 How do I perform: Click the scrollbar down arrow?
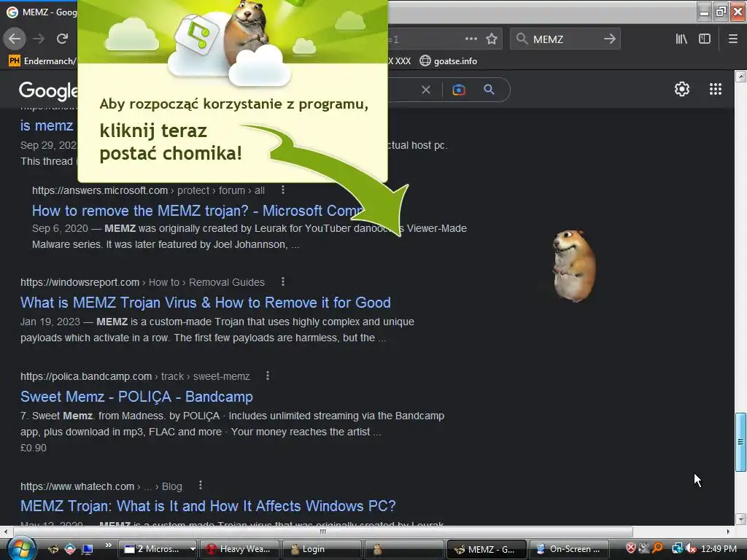click(740, 519)
